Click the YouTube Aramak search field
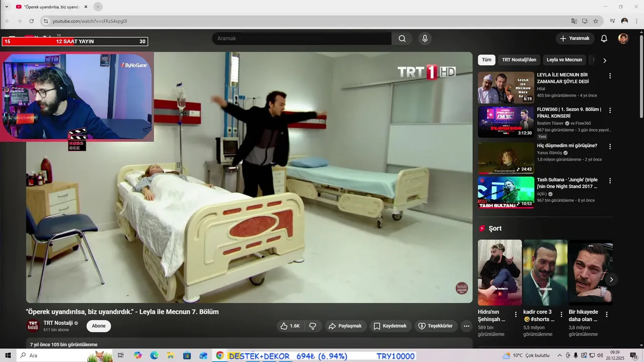Viewport: 644px width, 362px height. 302,38
